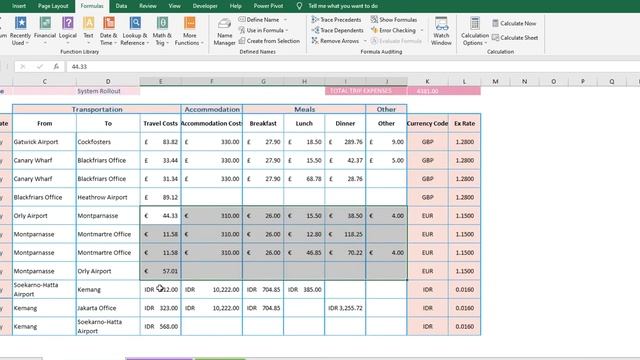Switch to the View tab

(175, 6)
